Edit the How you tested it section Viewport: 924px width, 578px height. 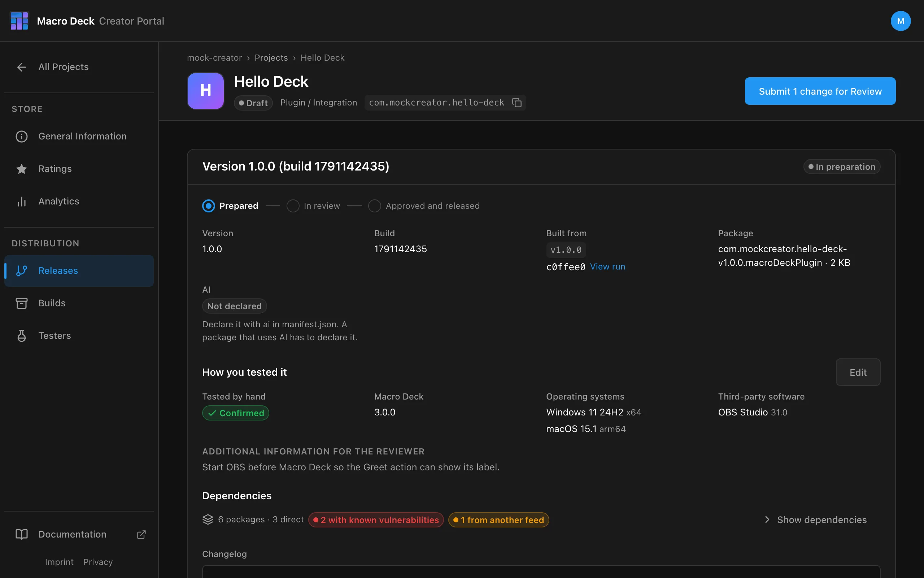(x=858, y=372)
